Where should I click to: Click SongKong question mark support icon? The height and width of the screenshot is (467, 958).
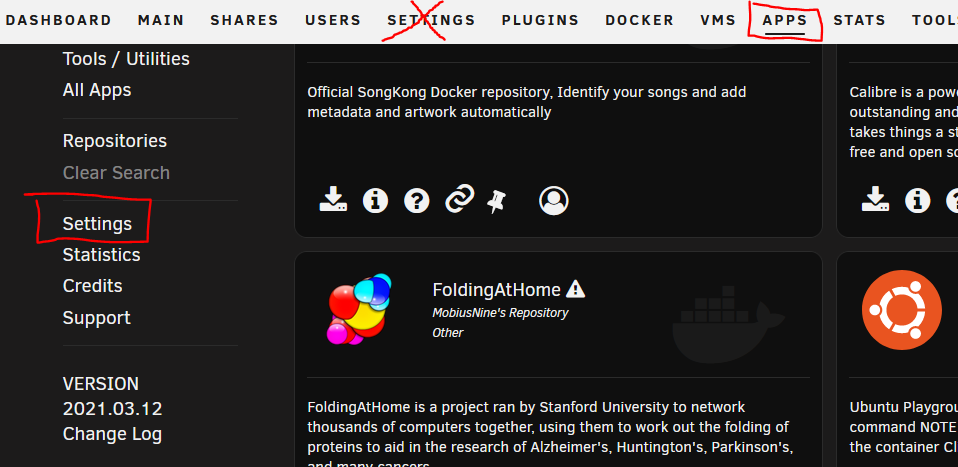[417, 200]
